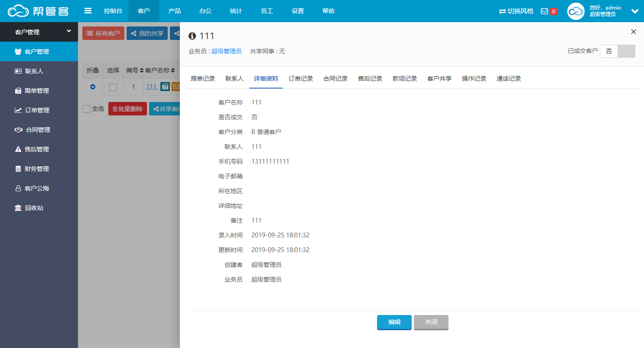The height and width of the screenshot is (348, 644).
Task: Open 售后管理 in the sidebar
Action: [39, 149]
